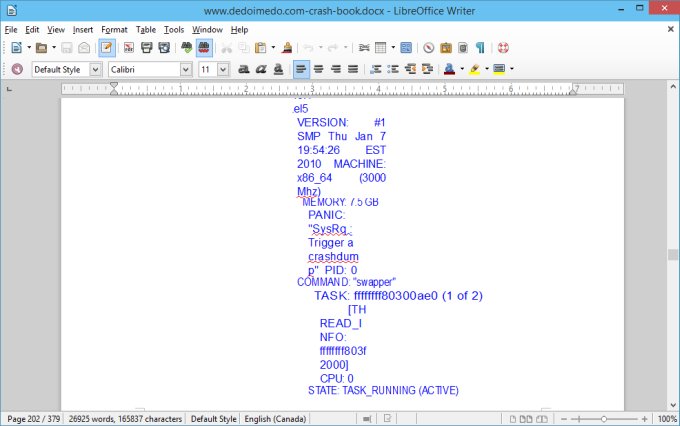This screenshot has height=426, width=680.
Task: Switch to book view layout
Action: point(542,419)
